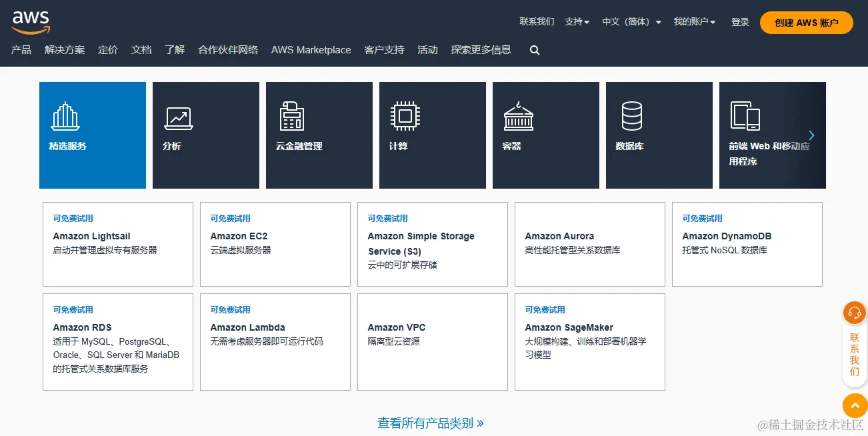Click 查看所有产品类别 link
868x436 pixels.
(x=431, y=423)
